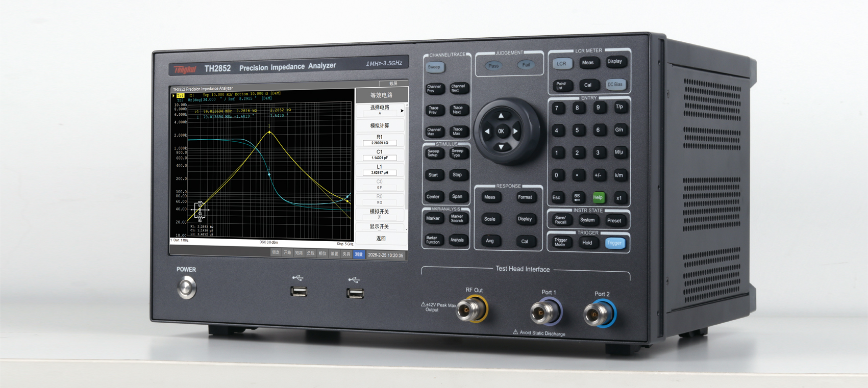Image resolution: width=868 pixels, height=388 pixels.
Task: Click the down arrow on the navigation dial
Action: point(501,147)
